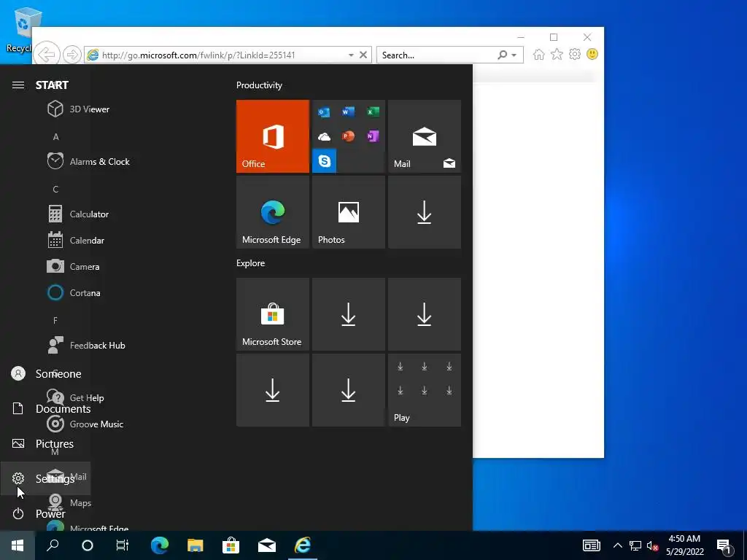Screen dimensions: 747x560
Task: Click the Windows Start button on taskbar
Action: (18, 545)
